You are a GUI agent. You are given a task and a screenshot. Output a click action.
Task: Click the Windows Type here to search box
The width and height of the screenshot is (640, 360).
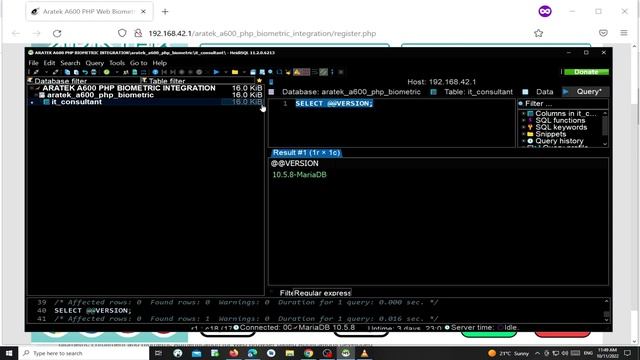[84, 353]
